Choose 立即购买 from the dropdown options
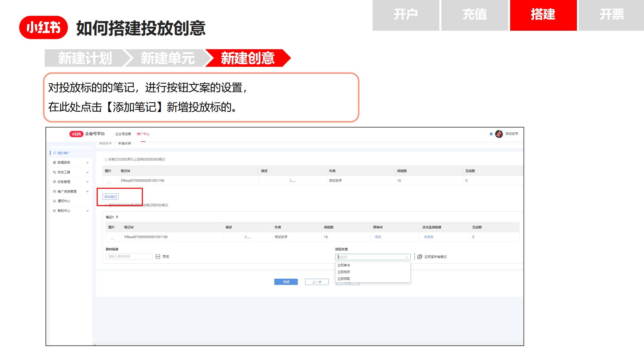Image resolution: width=644 pixels, height=361 pixels. (x=344, y=272)
